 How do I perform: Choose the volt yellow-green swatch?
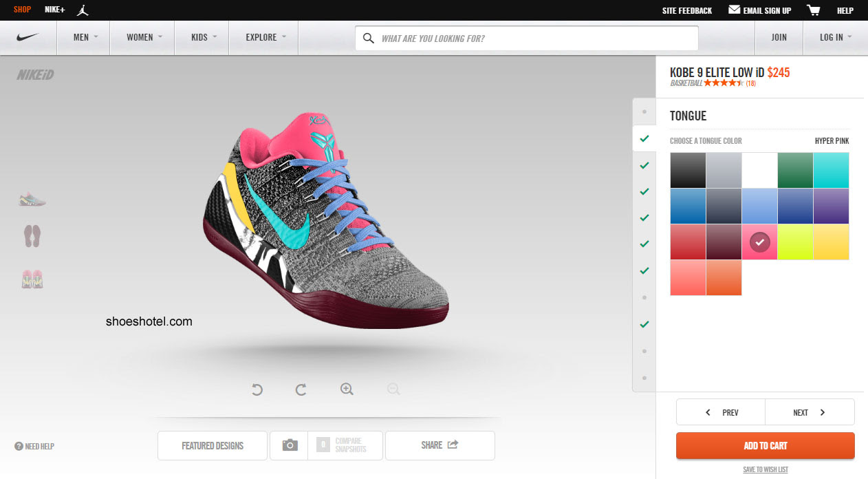click(795, 242)
